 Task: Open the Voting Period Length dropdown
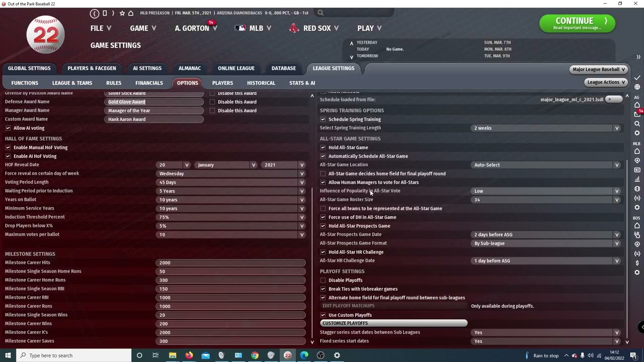(231, 183)
